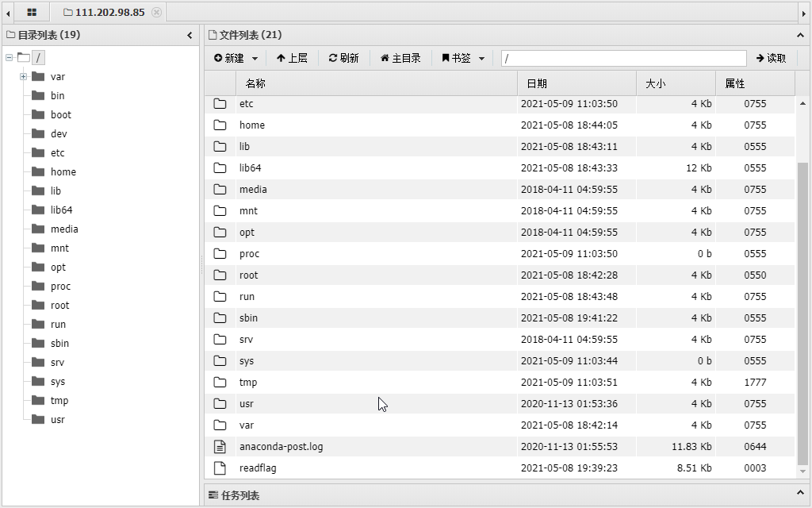Select bin folder in directory tree
The width and height of the screenshot is (812, 508).
coord(57,95)
